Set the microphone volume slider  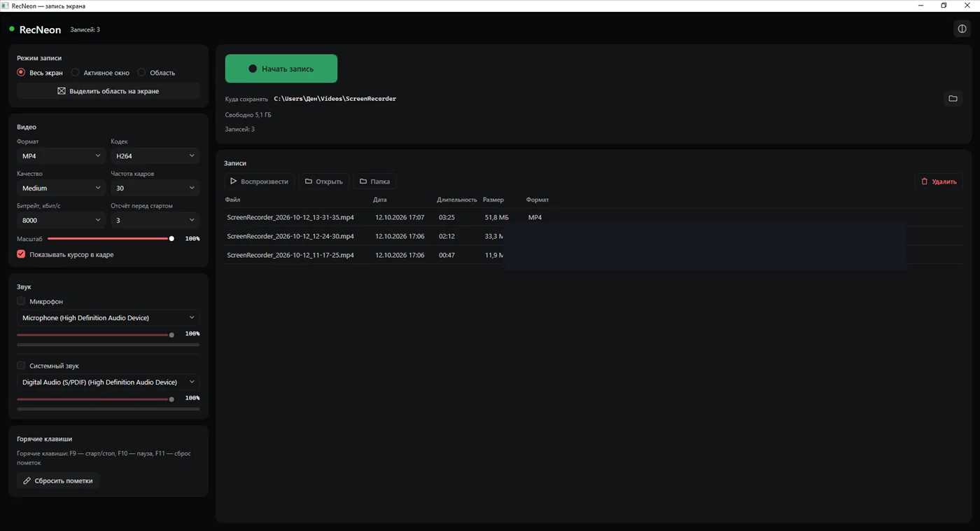tap(96, 335)
